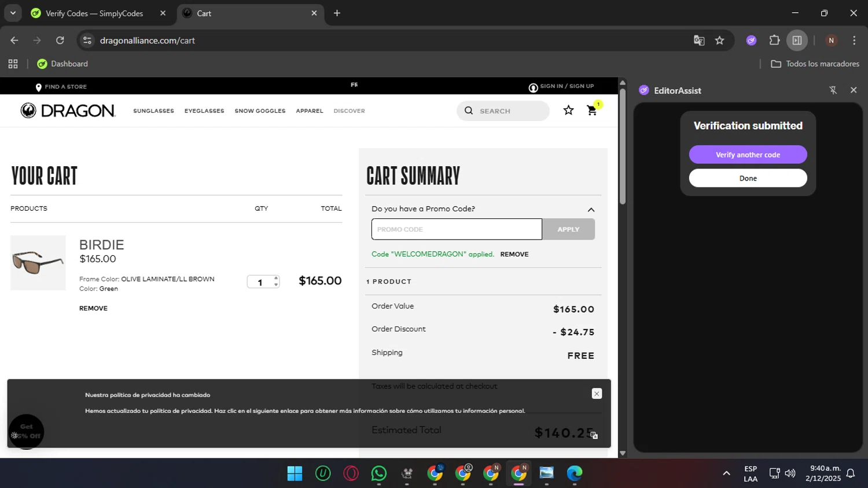
Task: Click the Apply promo code button
Action: 568,229
